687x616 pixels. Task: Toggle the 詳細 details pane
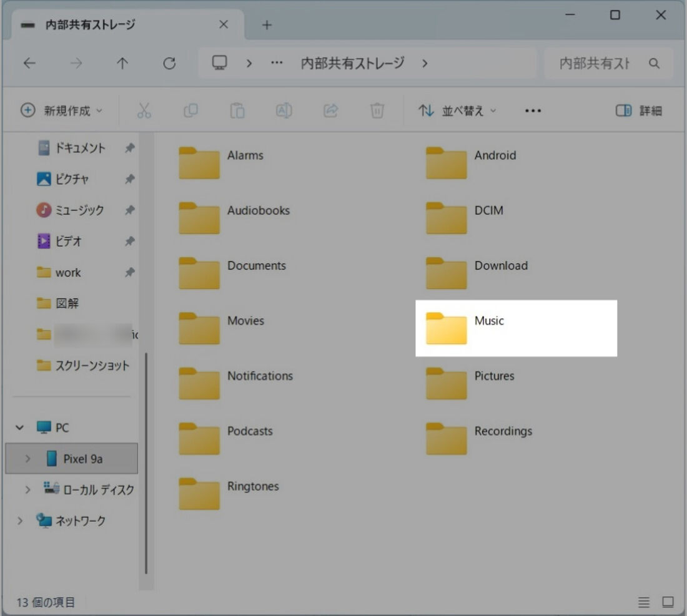point(639,110)
